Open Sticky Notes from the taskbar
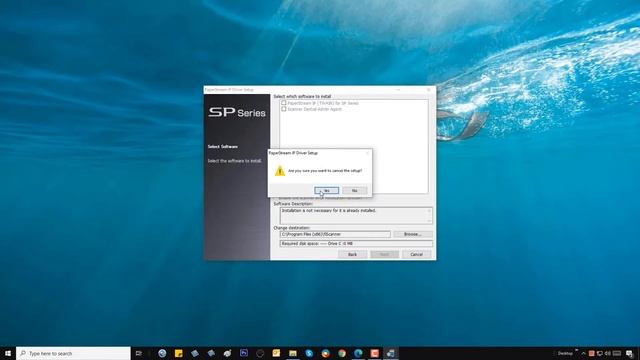Viewport: 640px width, 360px height. click(x=178, y=353)
